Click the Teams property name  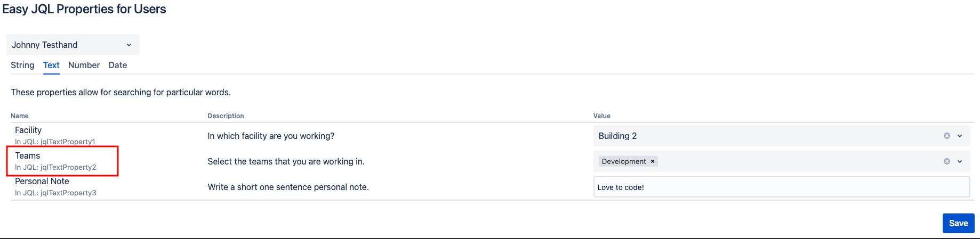coord(28,155)
